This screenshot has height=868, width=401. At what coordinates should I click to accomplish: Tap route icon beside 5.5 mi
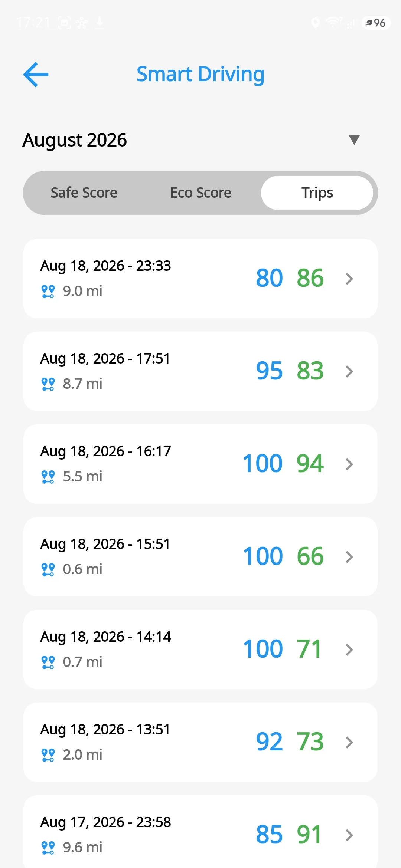pos(48,477)
